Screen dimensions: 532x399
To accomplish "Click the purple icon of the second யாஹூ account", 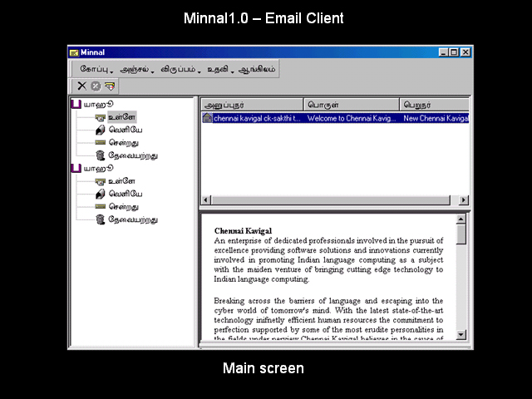I will [x=76, y=168].
